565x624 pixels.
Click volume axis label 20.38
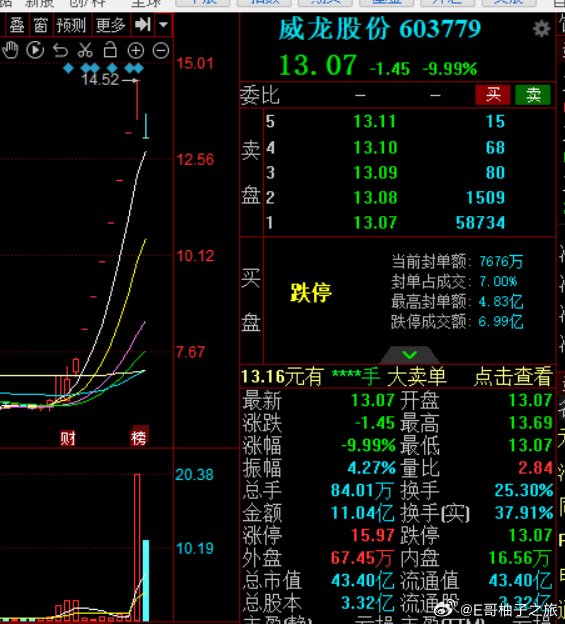(x=194, y=475)
